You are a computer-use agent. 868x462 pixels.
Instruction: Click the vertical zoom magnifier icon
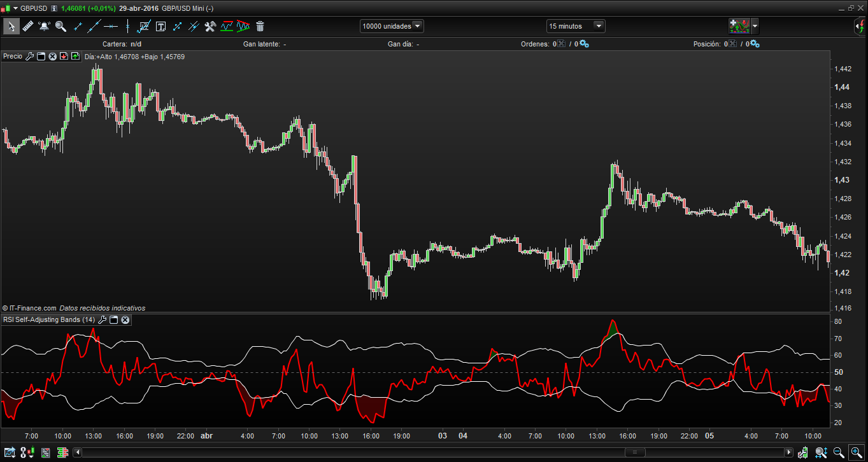click(x=822, y=452)
